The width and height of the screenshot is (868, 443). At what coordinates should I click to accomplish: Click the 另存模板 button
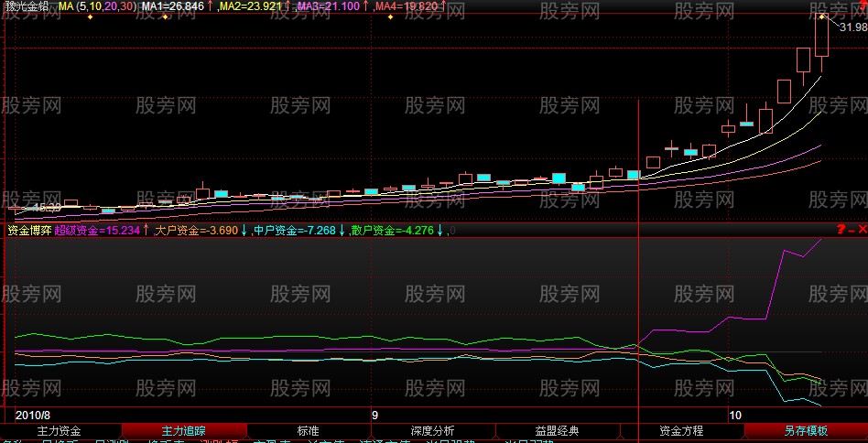click(x=806, y=430)
